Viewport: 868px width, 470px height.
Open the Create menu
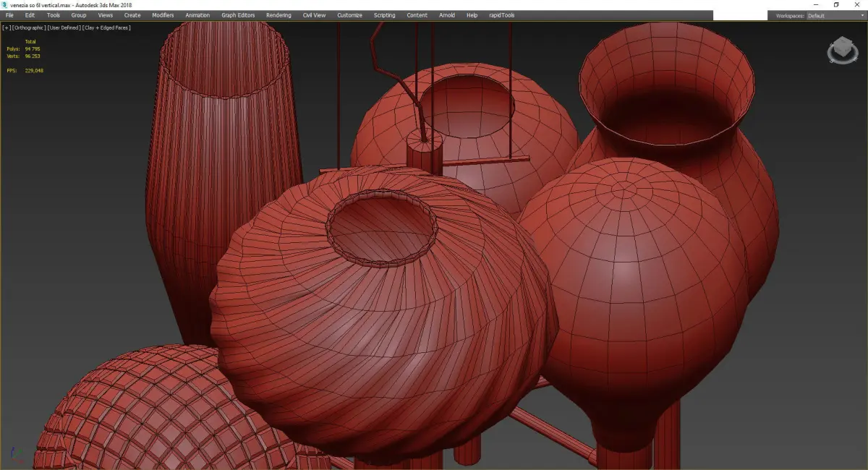click(132, 15)
